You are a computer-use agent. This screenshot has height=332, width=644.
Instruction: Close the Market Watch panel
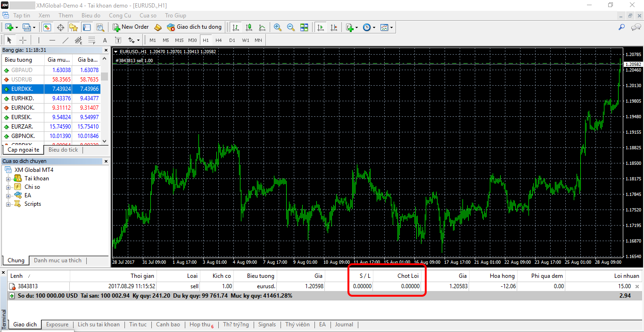click(106, 50)
